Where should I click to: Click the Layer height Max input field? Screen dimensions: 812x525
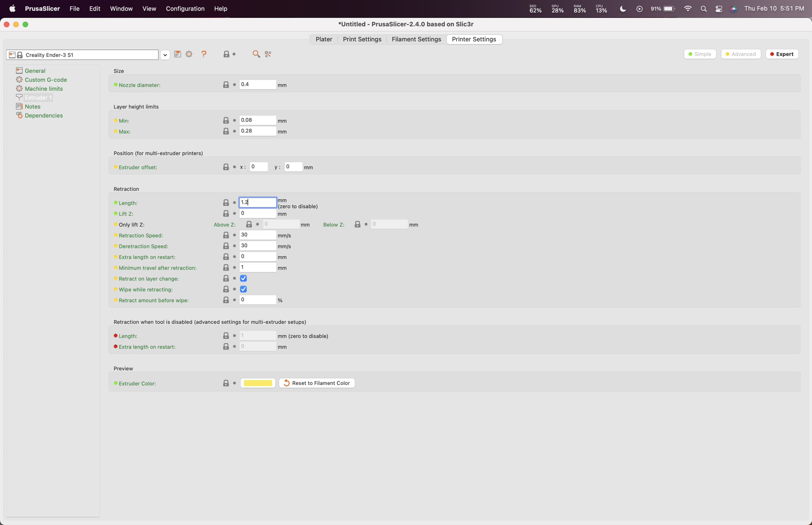point(258,131)
